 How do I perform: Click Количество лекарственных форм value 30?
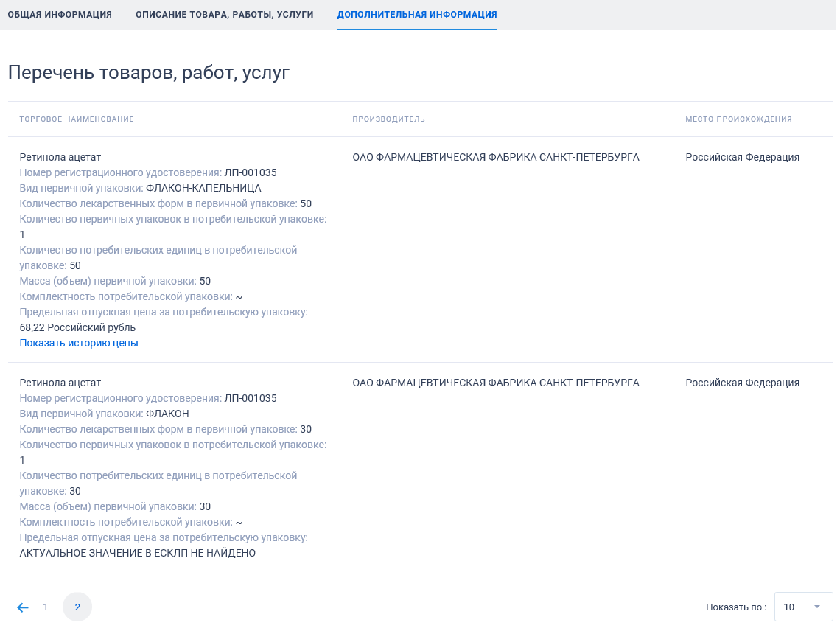pos(306,430)
